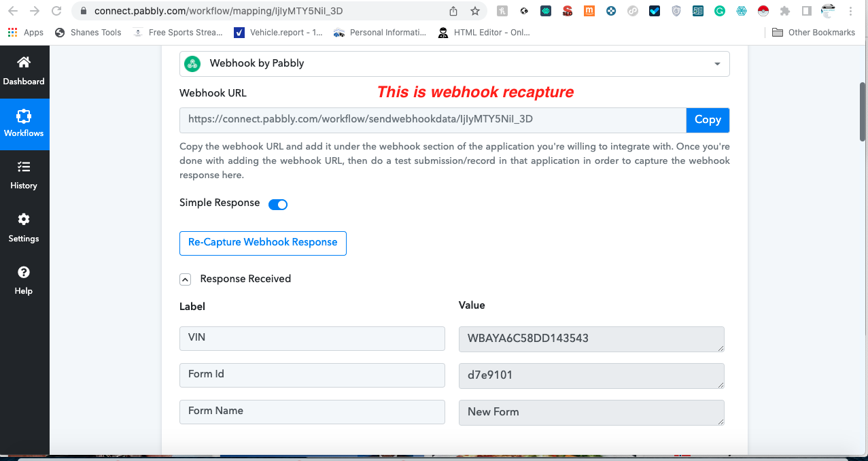Open the Dashboard from the sidebar
This screenshot has height=461, width=868.
24,71
